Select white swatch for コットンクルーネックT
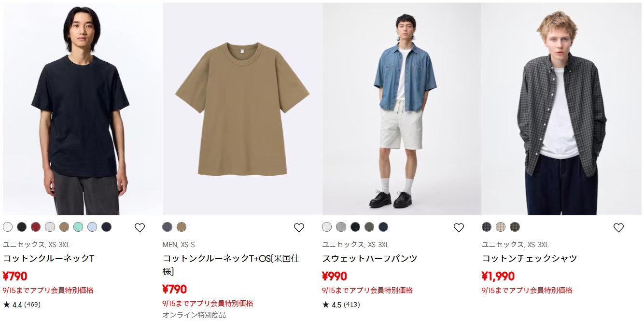The image size is (644, 321). (x=8, y=227)
